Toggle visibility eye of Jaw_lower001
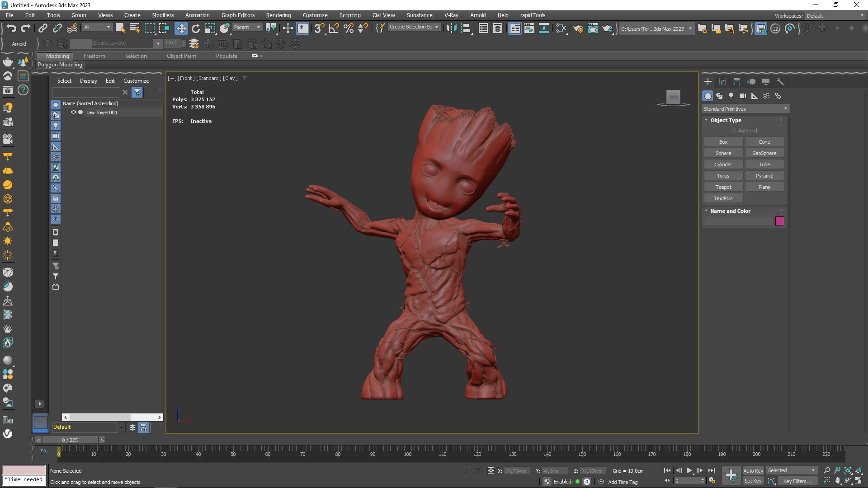The height and width of the screenshot is (488, 868). [73, 113]
